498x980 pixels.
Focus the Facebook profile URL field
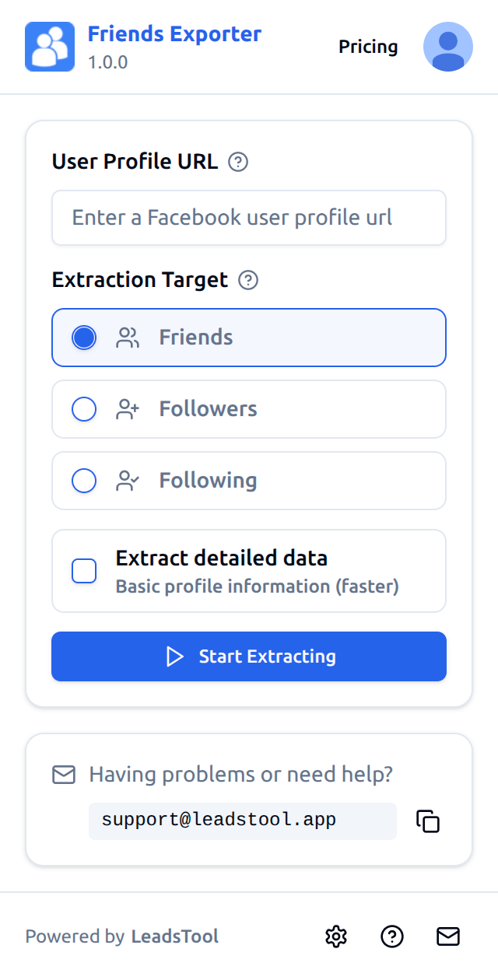click(249, 218)
